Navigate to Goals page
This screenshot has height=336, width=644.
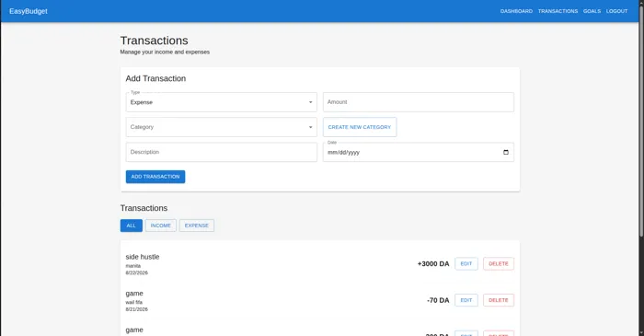(592, 11)
